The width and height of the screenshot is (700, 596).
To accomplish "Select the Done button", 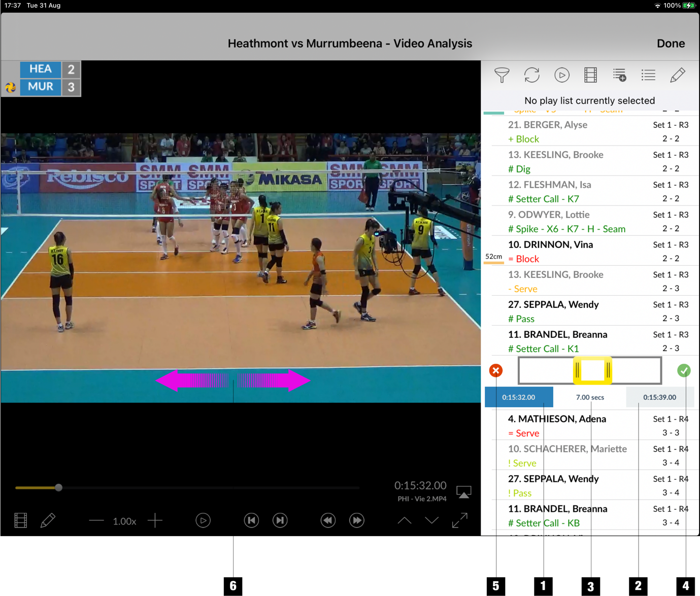I will (x=671, y=43).
